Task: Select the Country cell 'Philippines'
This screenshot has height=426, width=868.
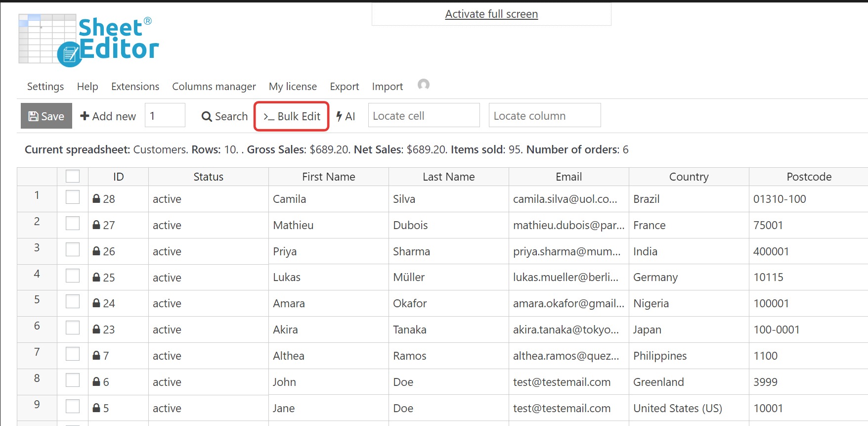Action: click(x=689, y=356)
